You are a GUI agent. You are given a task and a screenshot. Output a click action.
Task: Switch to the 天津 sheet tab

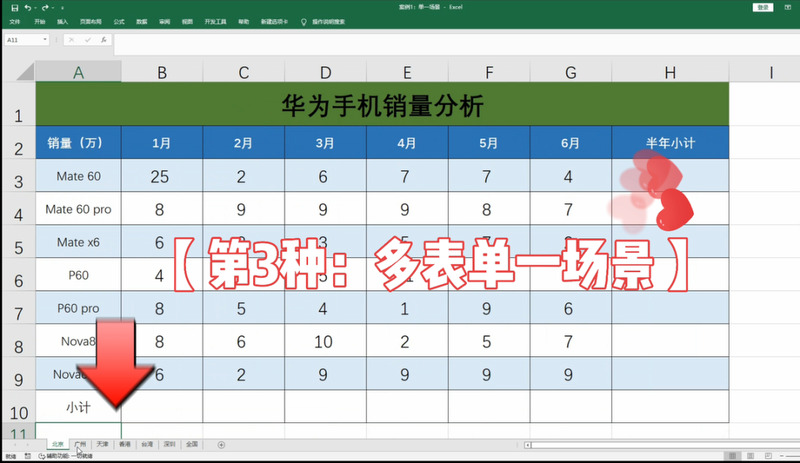[103, 445]
